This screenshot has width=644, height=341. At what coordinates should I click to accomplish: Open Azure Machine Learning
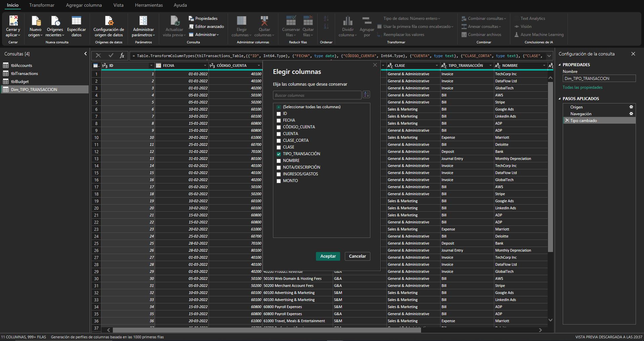[539, 35]
